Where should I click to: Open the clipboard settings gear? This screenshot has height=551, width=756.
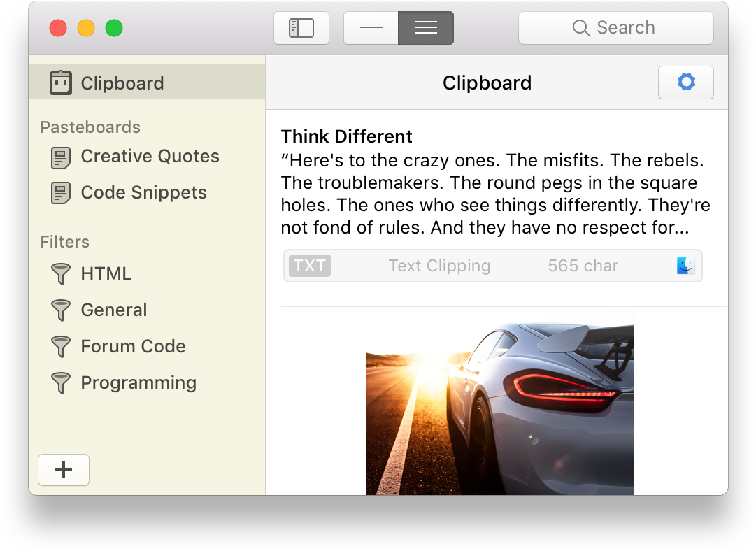(685, 82)
